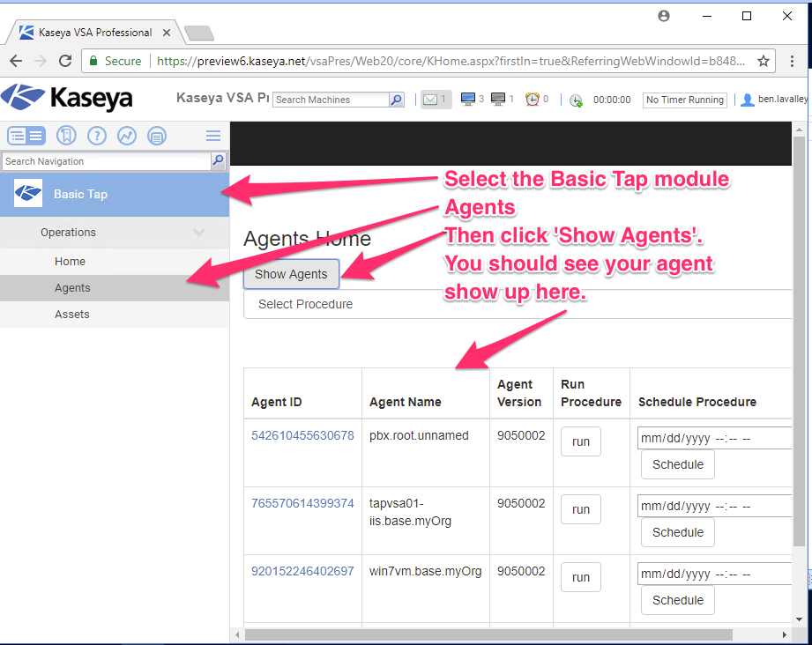Open agent ID 765570614399374 link

coord(302,503)
